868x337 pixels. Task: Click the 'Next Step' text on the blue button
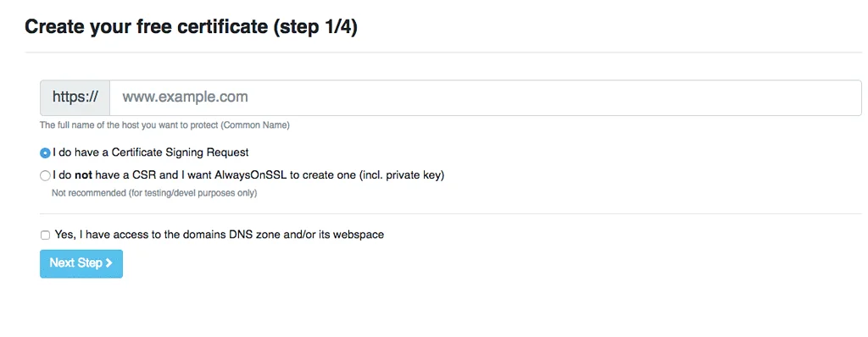tap(75, 262)
